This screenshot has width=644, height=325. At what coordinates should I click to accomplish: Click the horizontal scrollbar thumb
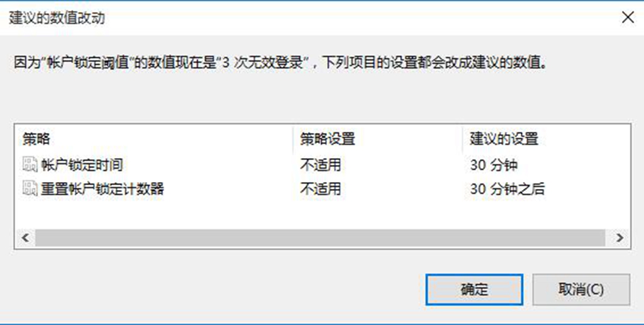[320, 238]
